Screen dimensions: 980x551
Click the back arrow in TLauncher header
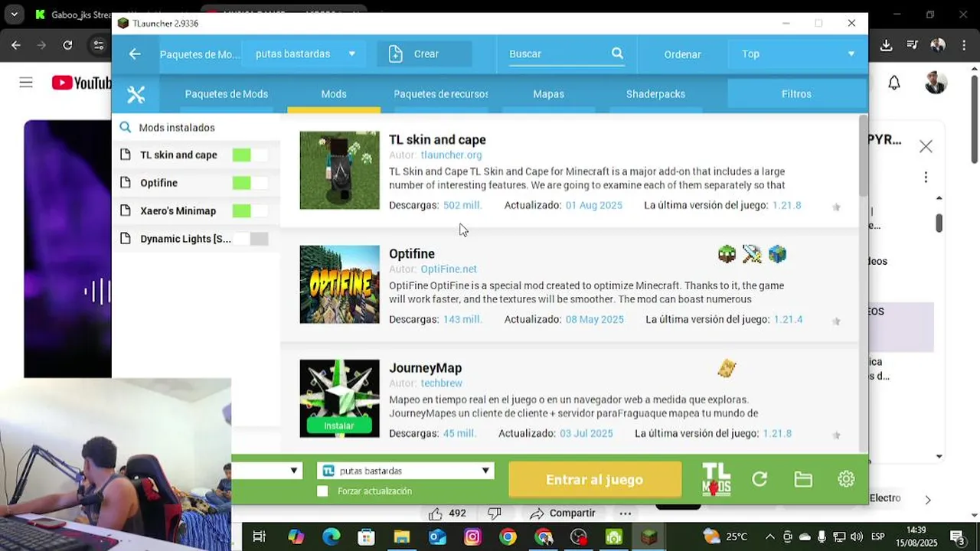click(135, 54)
